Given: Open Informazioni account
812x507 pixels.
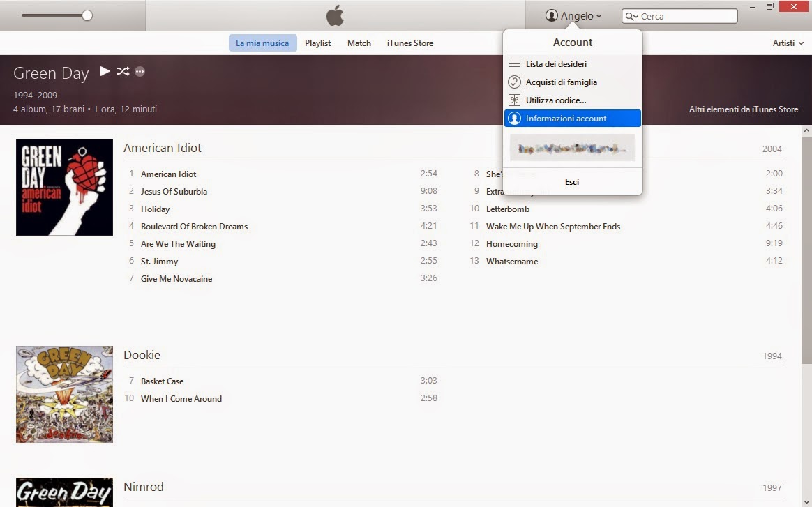Looking at the screenshot, I should 572,118.
